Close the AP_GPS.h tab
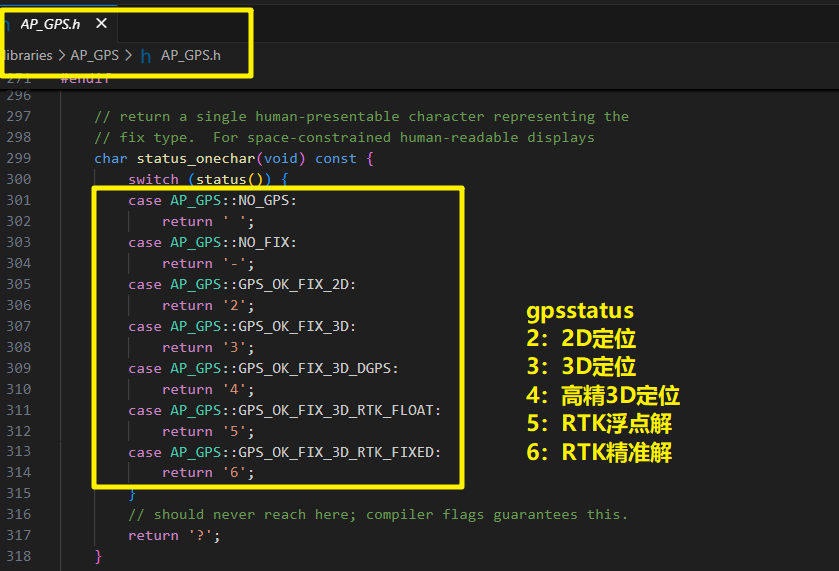The image size is (839, 571). (101, 24)
